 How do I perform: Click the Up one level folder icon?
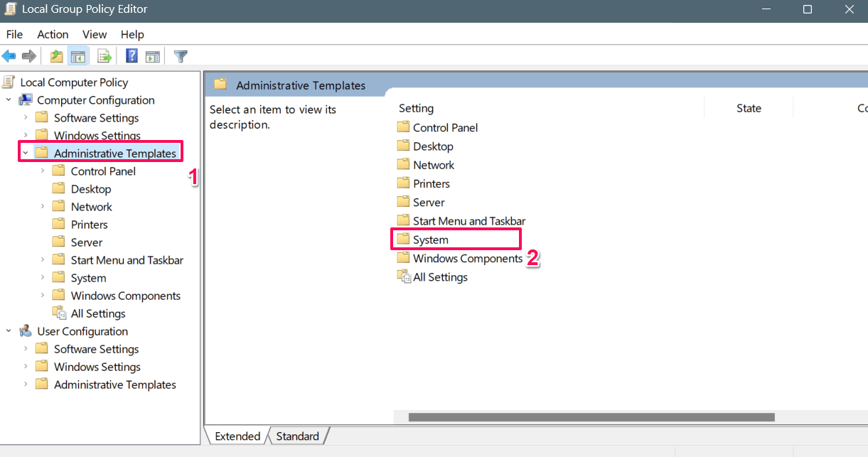pos(57,55)
